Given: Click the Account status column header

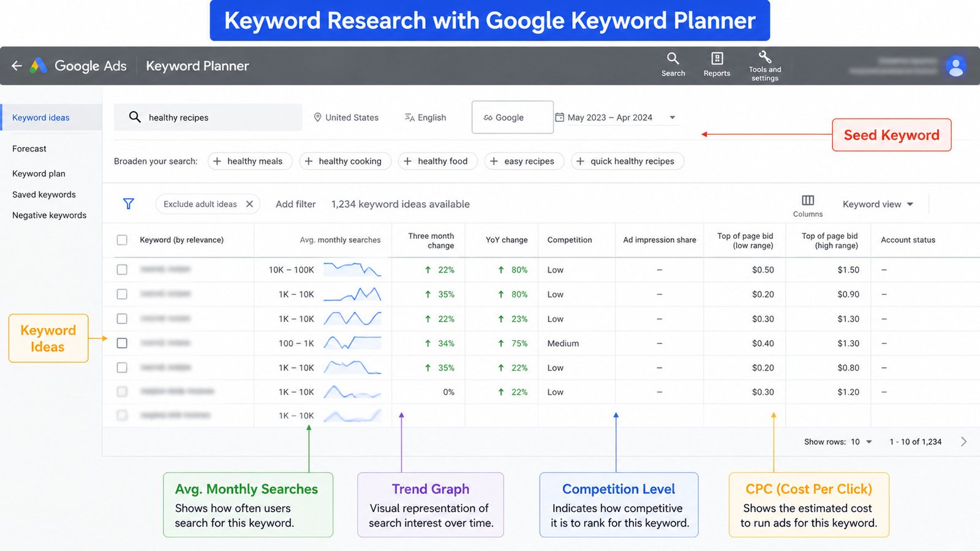Looking at the screenshot, I should click(908, 240).
